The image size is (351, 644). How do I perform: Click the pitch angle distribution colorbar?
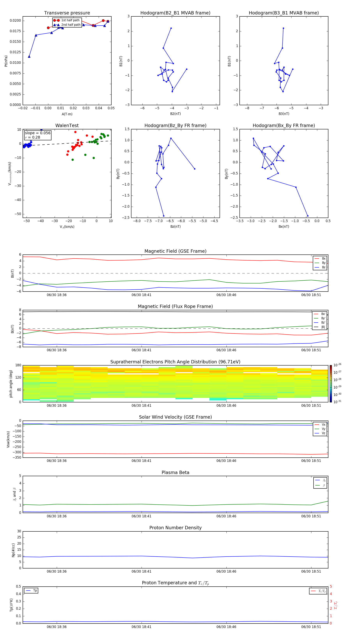(331, 384)
